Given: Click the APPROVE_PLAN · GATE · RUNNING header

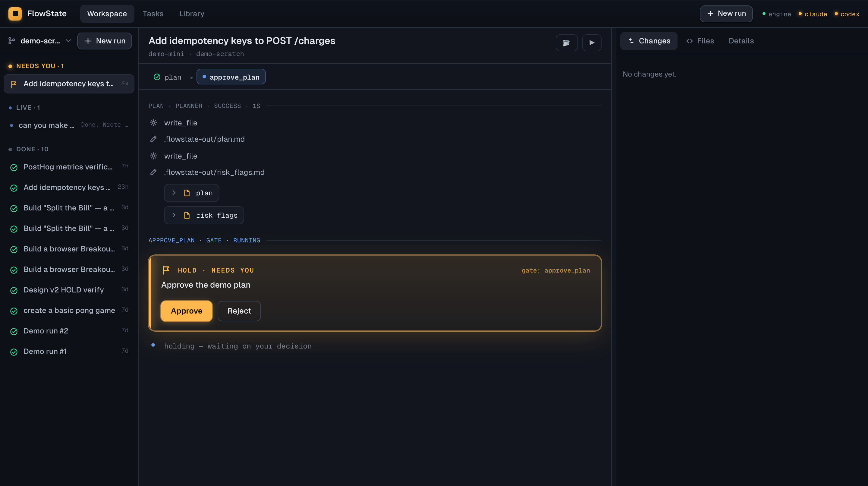Looking at the screenshot, I should 204,240.
